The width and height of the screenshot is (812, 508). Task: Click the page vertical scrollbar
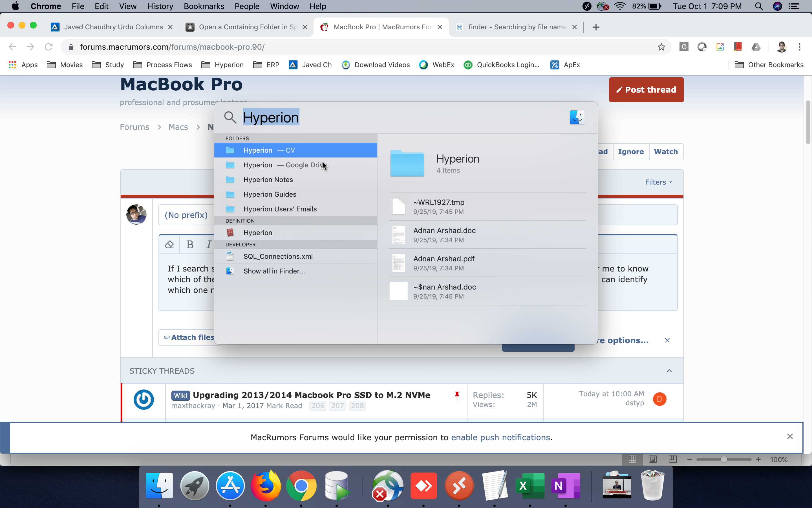pos(808,123)
